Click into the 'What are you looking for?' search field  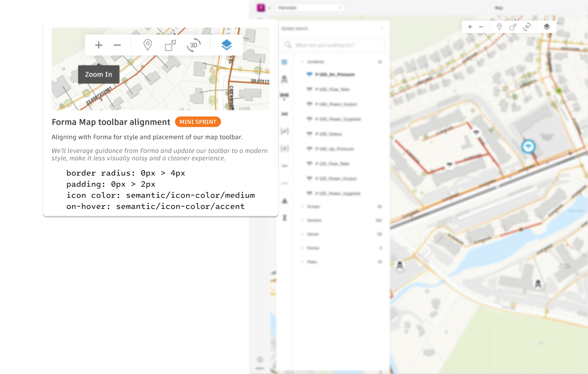point(333,45)
